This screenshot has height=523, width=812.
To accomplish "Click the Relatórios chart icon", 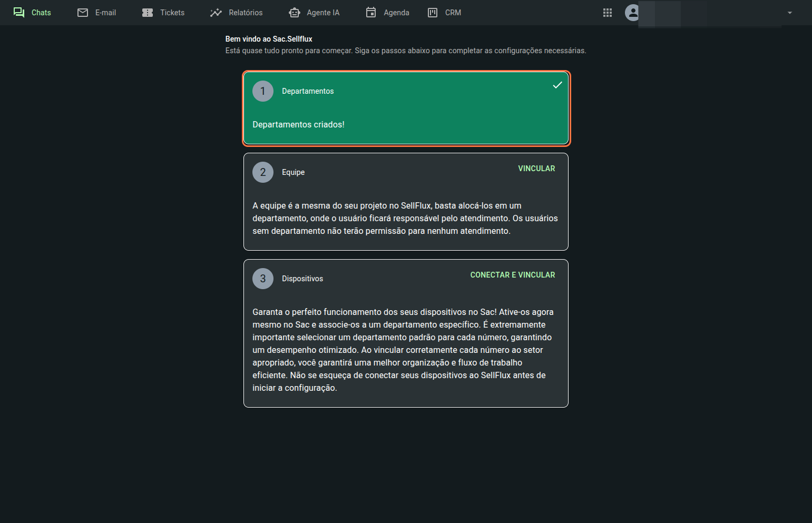I will pyautogui.click(x=216, y=13).
